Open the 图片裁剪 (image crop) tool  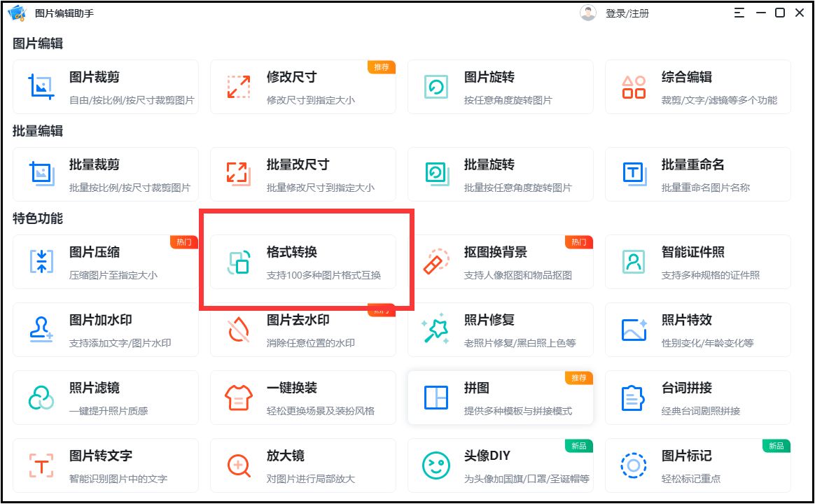[x=105, y=87]
